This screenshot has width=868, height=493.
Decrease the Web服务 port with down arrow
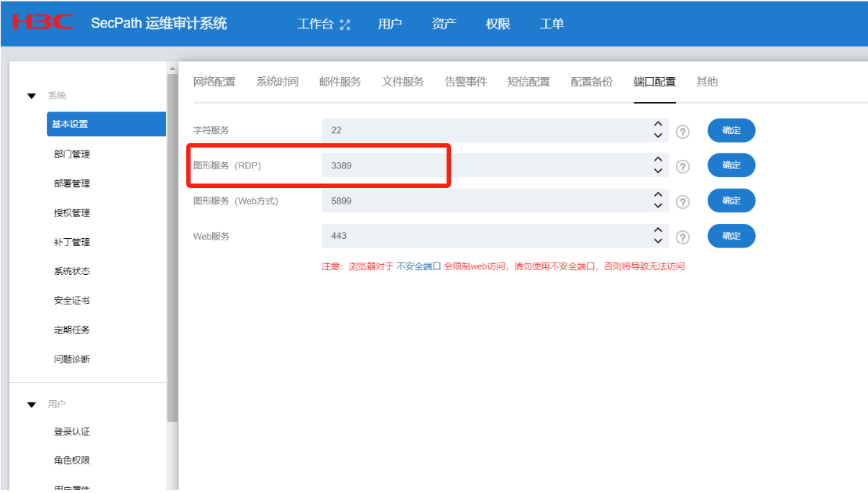(657, 242)
